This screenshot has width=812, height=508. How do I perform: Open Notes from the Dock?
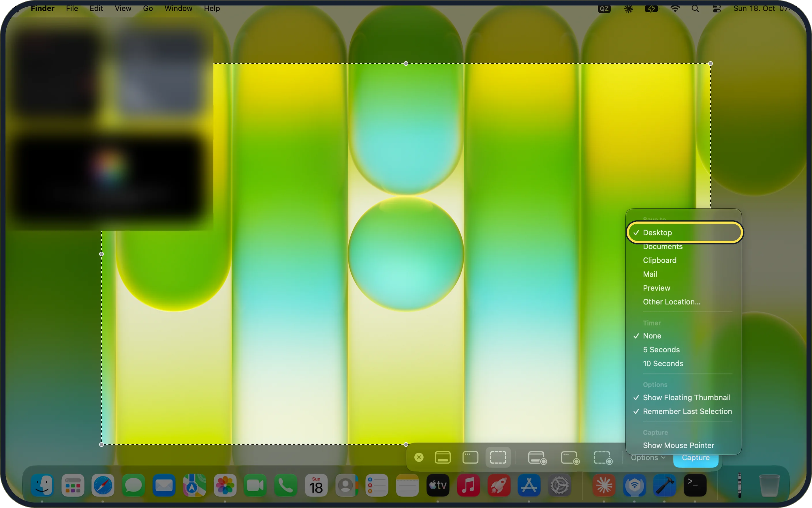pyautogui.click(x=407, y=485)
